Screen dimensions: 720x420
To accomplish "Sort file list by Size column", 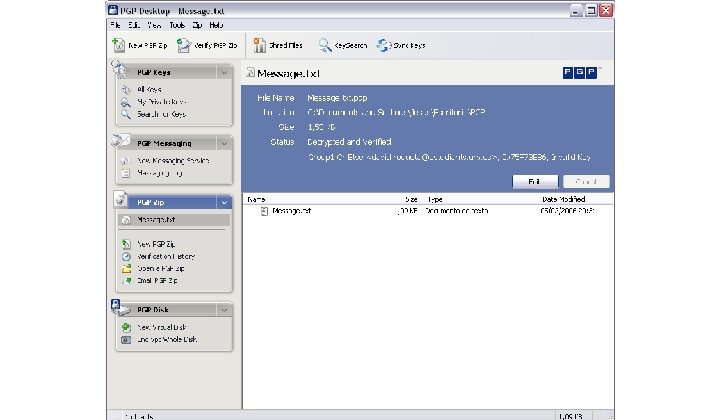I will click(x=411, y=199).
